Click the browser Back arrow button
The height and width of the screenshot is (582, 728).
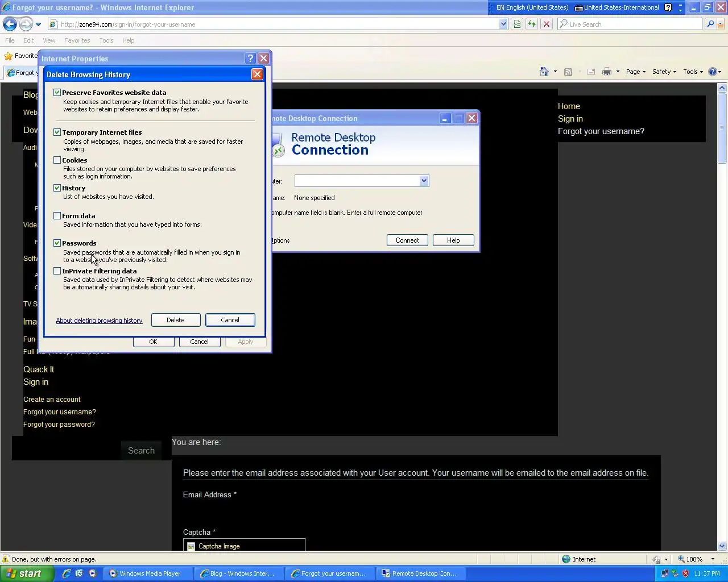[10, 24]
